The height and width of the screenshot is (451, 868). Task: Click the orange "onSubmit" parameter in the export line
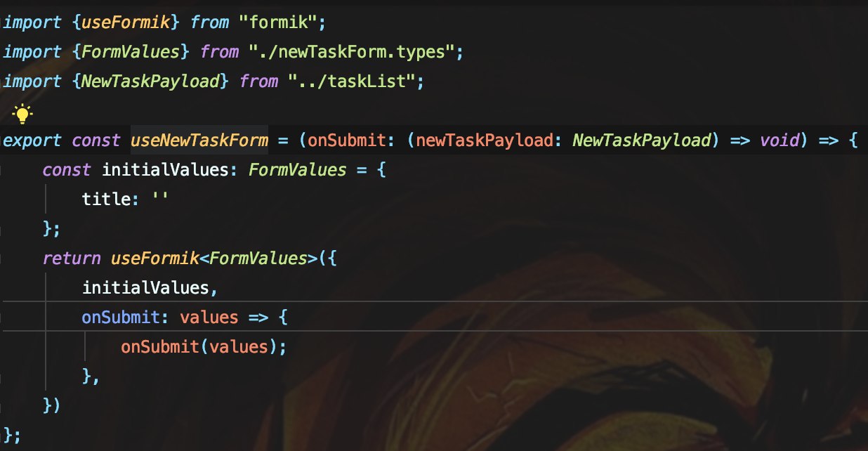348,140
